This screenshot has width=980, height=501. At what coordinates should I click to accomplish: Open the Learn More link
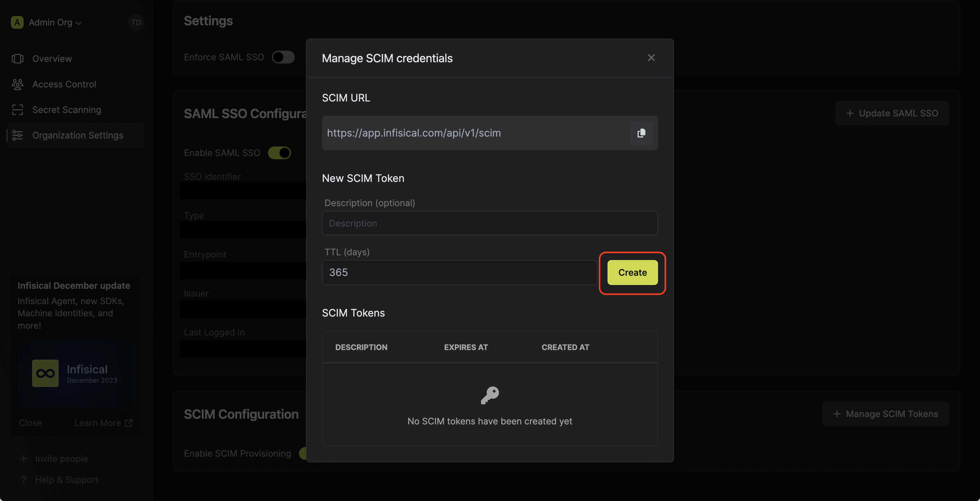click(x=103, y=423)
